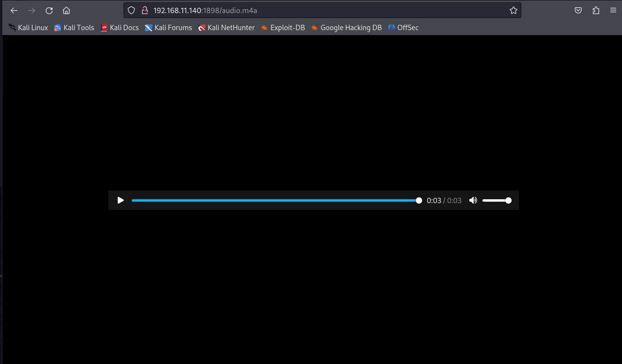The height and width of the screenshot is (364, 622).
Task: Open the Kali Docs bookmark
Action: pyautogui.click(x=120, y=28)
